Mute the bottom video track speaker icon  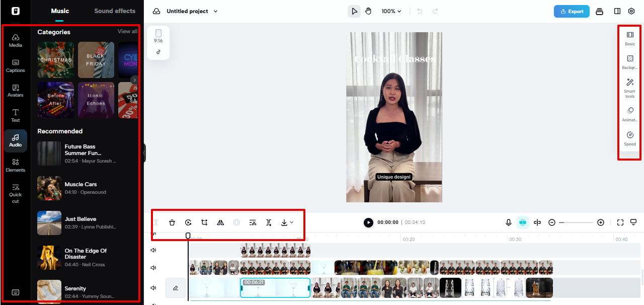point(153,287)
